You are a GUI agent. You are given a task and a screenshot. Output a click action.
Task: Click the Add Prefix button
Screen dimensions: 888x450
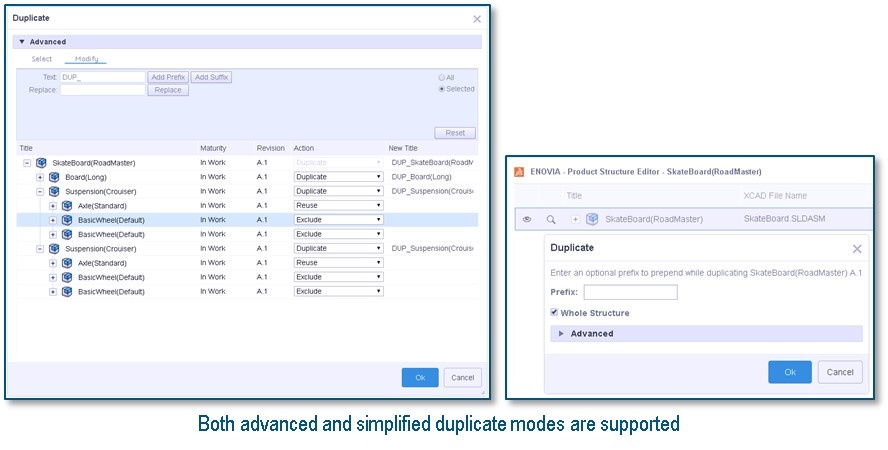168,78
